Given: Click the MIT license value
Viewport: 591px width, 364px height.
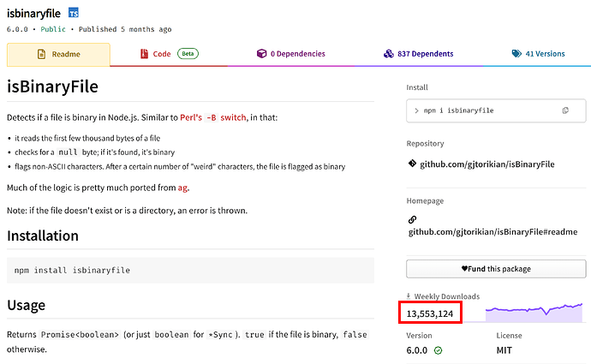Looking at the screenshot, I should (504, 350).
